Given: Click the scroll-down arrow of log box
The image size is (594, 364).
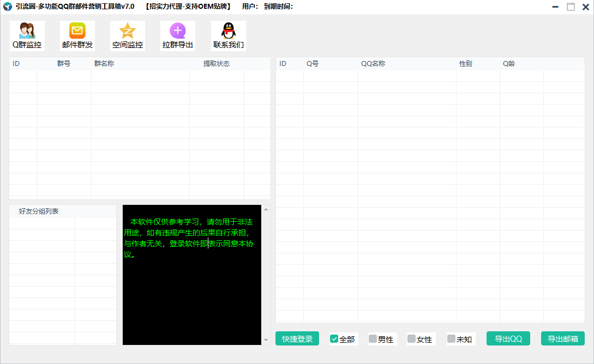Looking at the screenshot, I should pos(266,340).
